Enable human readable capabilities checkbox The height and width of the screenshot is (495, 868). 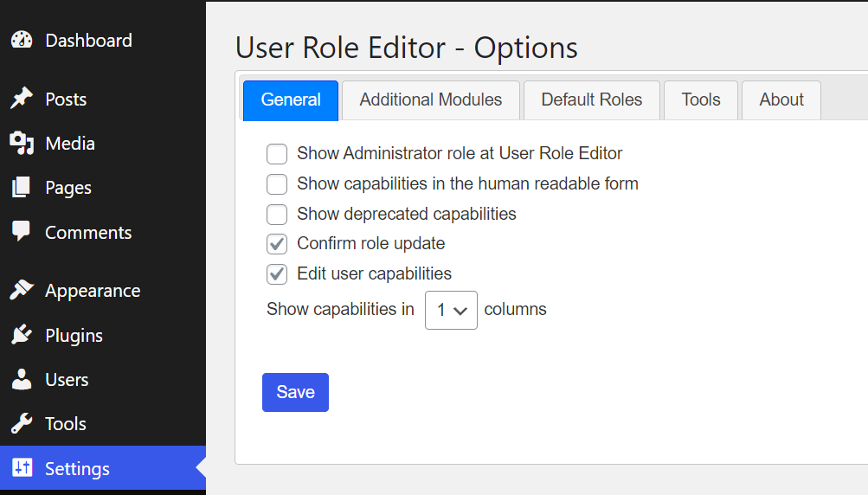277,183
